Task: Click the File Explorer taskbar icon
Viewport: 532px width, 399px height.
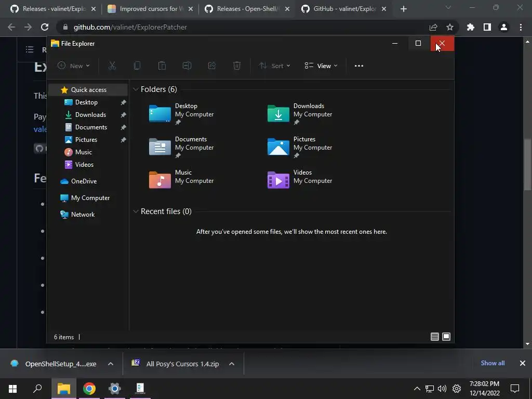Action: point(64,389)
